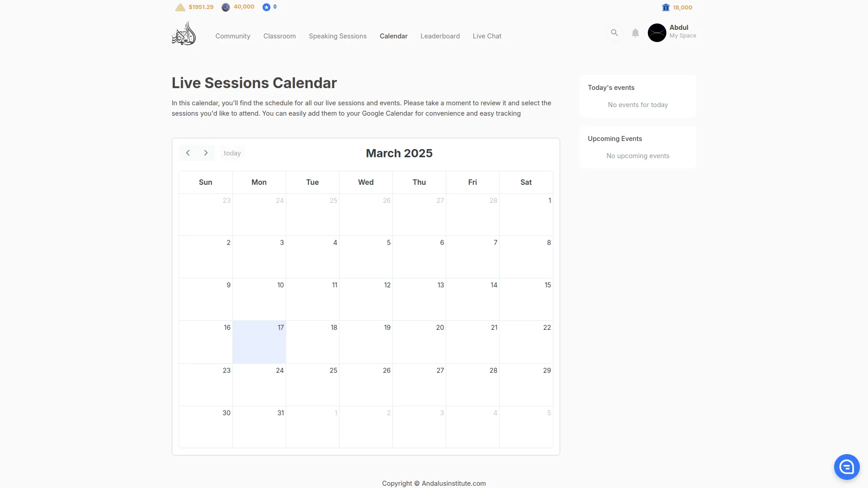This screenshot has height=488, width=868.
Task: Open the chat support bubble icon
Action: point(846,467)
